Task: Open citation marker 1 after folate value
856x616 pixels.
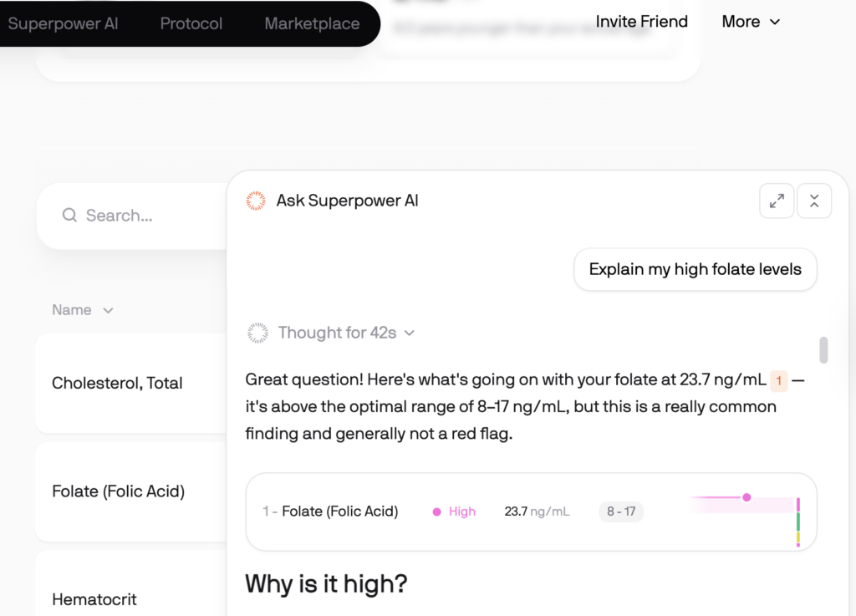Action: 778,380
